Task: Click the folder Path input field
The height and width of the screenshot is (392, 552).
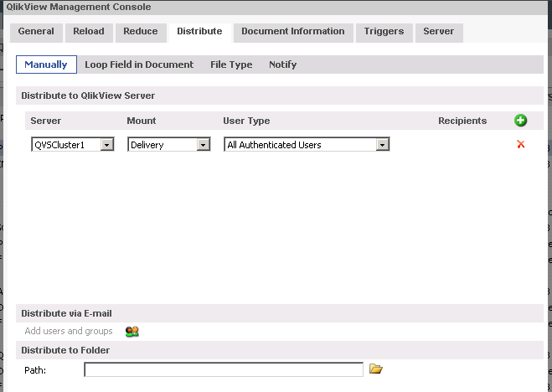Action: click(x=224, y=369)
